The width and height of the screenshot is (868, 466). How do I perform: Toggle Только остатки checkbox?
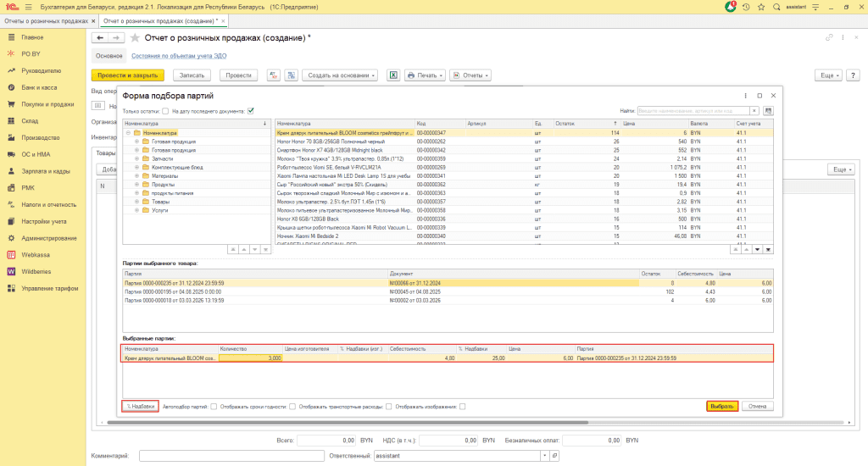(x=165, y=111)
